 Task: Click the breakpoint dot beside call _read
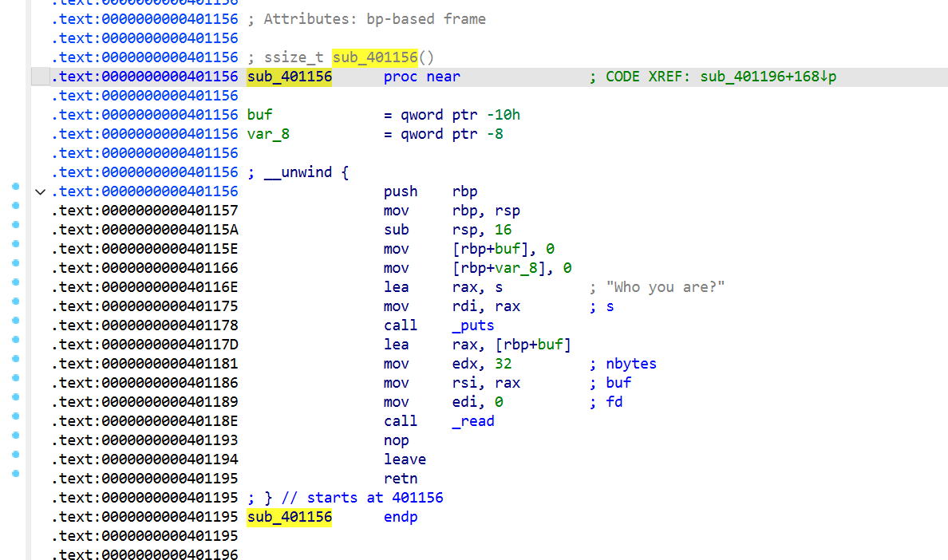coord(16,416)
